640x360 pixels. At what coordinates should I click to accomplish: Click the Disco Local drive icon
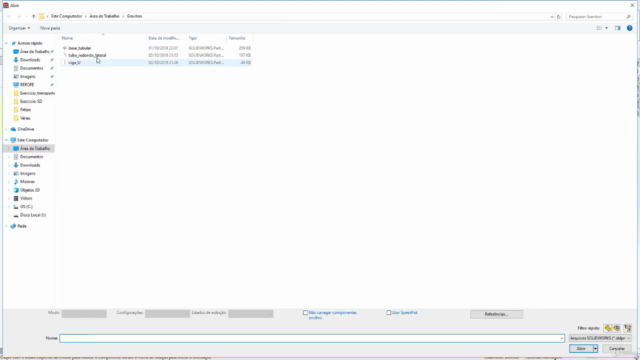pyautogui.click(x=16, y=215)
